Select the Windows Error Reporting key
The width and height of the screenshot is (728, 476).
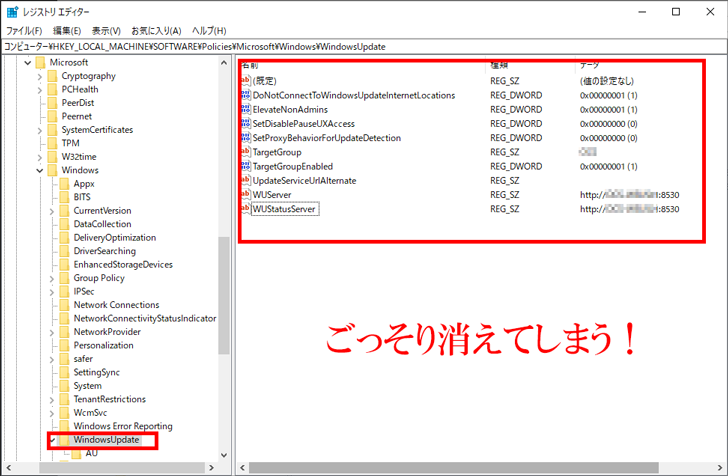tap(123, 426)
